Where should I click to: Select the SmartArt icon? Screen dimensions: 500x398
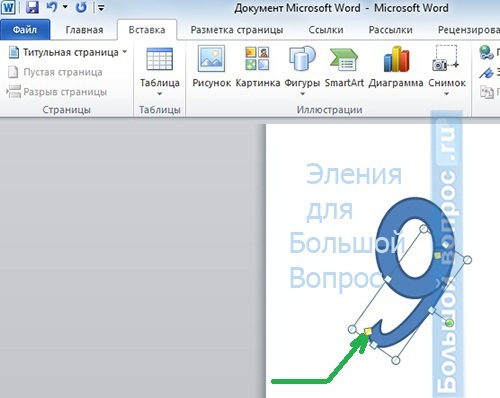click(344, 60)
